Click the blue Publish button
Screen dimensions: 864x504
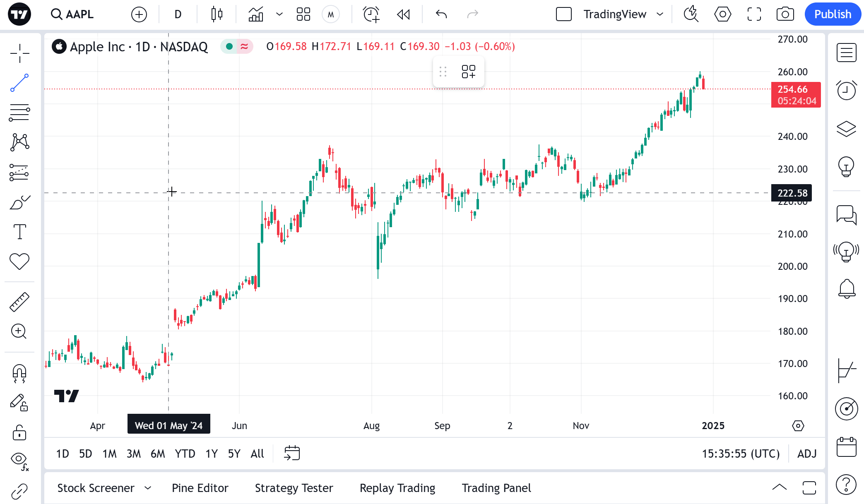click(833, 14)
